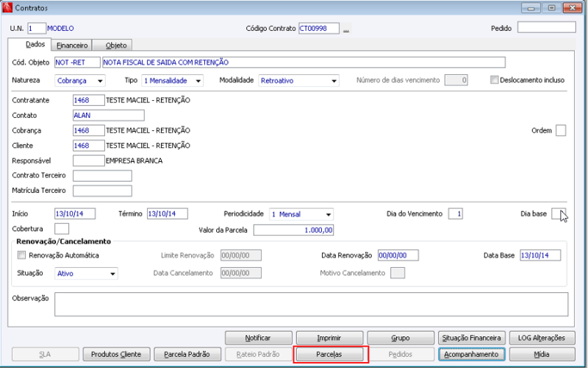This screenshot has height=368, width=588.
Task: Click the object description NOTA FISCAL field
Action: click(304, 63)
